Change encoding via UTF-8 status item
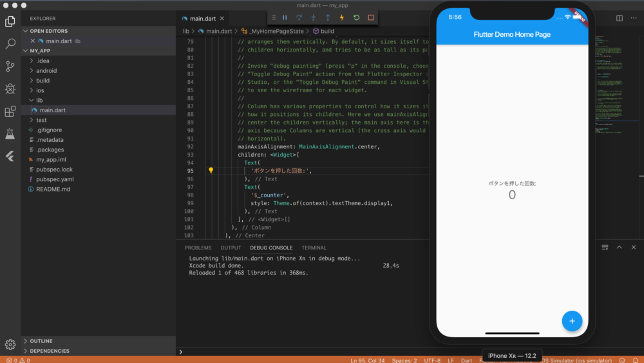Screen dimensions: 644x363 [x=432, y=360]
